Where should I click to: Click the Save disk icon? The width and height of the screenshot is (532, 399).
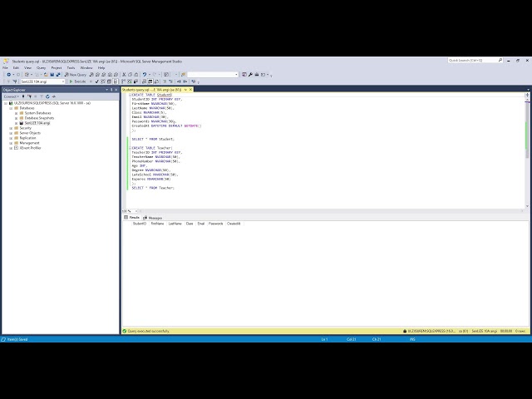click(x=52, y=75)
